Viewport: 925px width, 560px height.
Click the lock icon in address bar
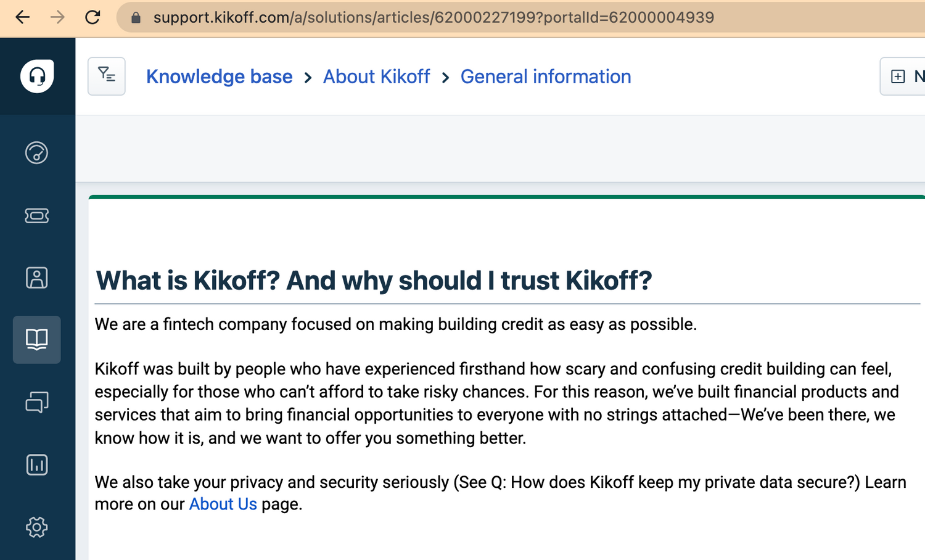pyautogui.click(x=136, y=17)
